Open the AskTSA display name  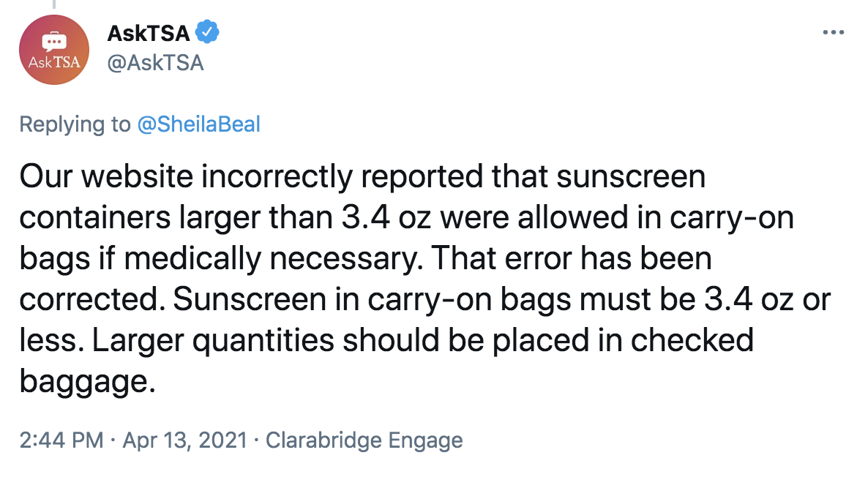click(149, 32)
